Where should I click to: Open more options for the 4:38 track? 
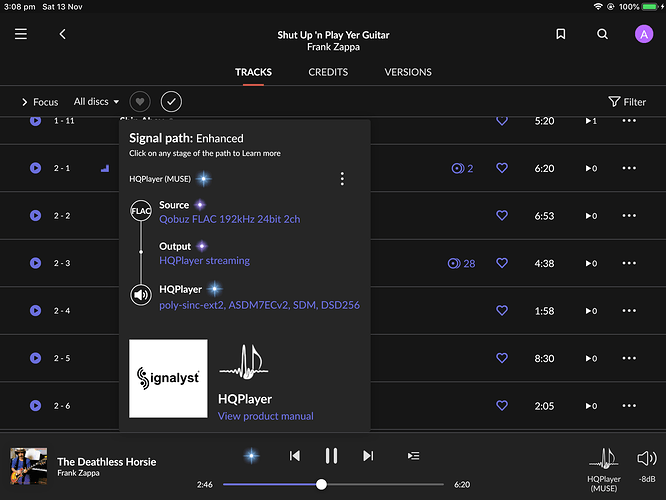pos(629,263)
